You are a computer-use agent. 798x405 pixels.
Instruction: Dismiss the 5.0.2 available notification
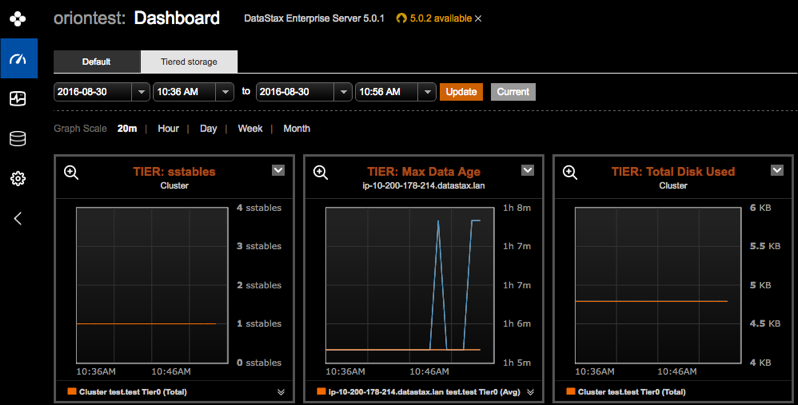(x=478, y=19)
